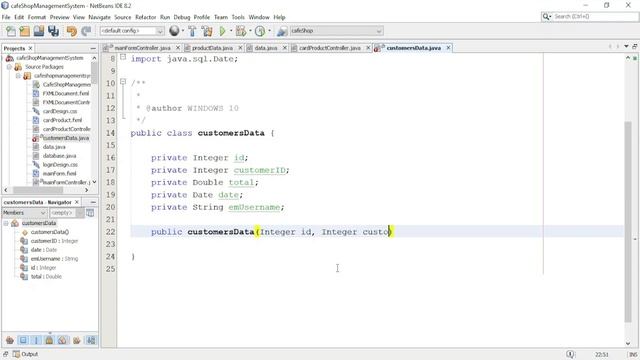Toggle Show Static Members filter in Navigator
This screenshot has width=640, height=360.
pyautogui.click(x=36, y=340)
